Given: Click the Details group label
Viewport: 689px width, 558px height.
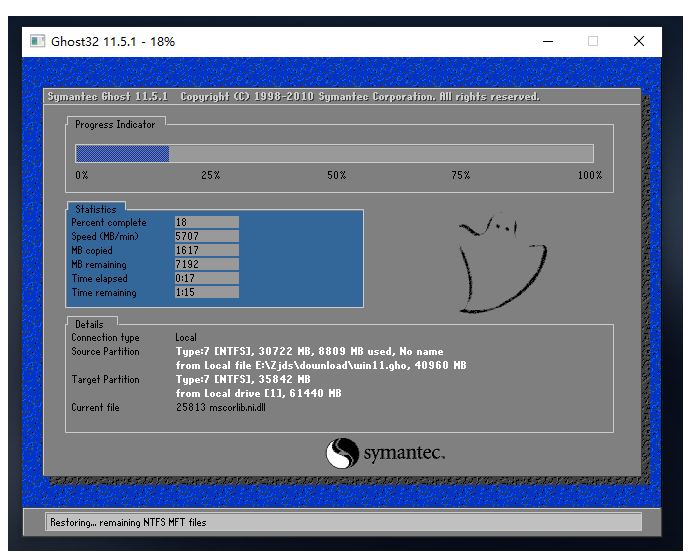Looking at the screenshot, I should coord(89,324).
